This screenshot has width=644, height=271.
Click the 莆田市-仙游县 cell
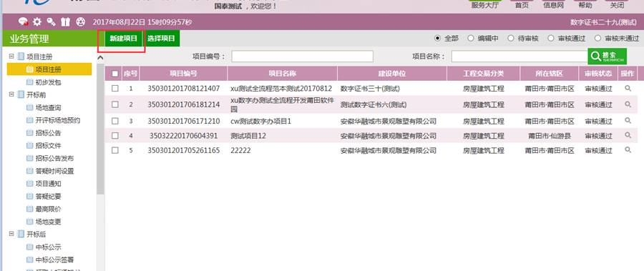tap(550, 136)
